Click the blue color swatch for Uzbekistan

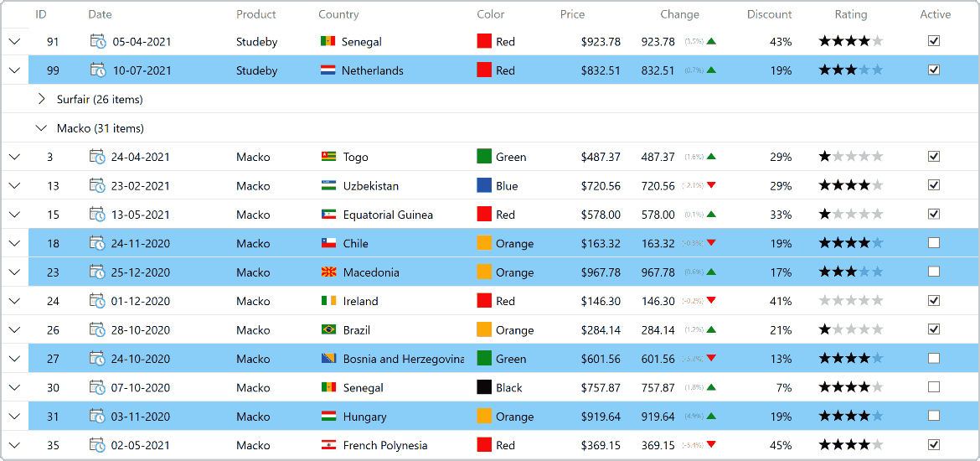[x=484, y=185]
